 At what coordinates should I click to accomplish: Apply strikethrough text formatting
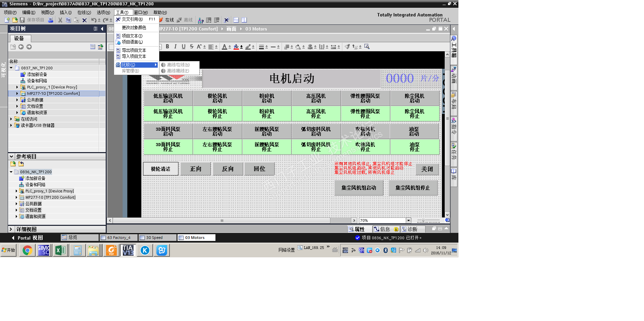(192, 47)
